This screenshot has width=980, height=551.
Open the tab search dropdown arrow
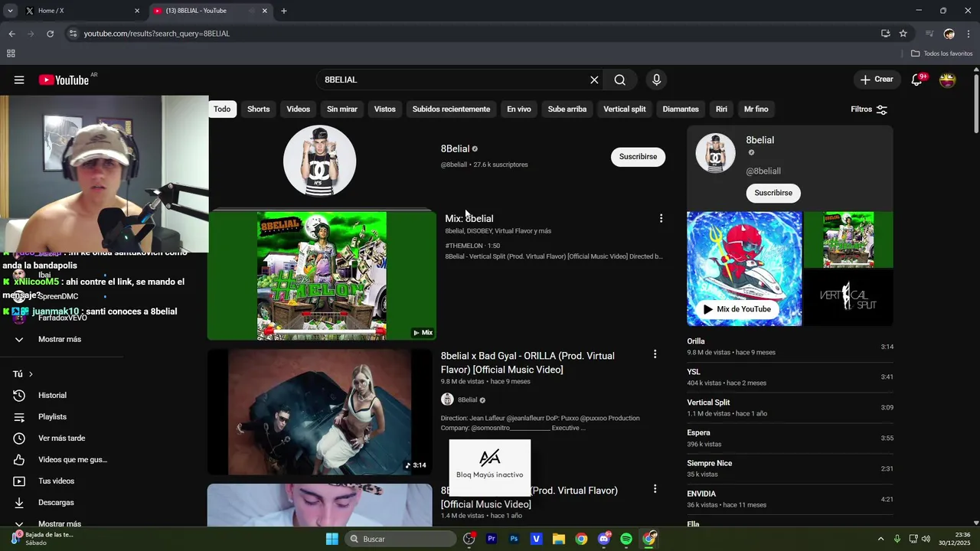tap(10, 11)
